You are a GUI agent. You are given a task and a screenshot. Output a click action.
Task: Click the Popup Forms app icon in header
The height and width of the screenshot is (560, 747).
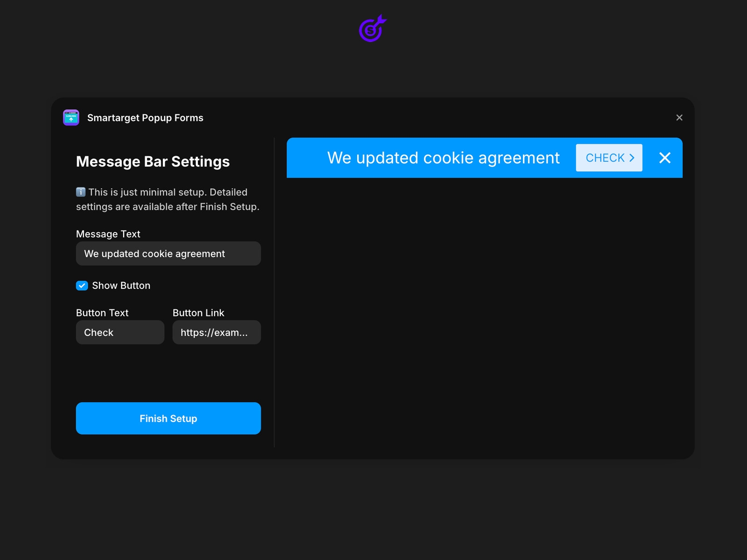click(70, 118)
